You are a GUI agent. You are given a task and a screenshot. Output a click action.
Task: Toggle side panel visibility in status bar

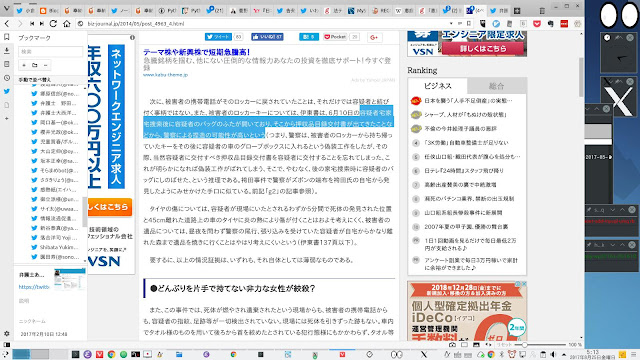(6, 344)
